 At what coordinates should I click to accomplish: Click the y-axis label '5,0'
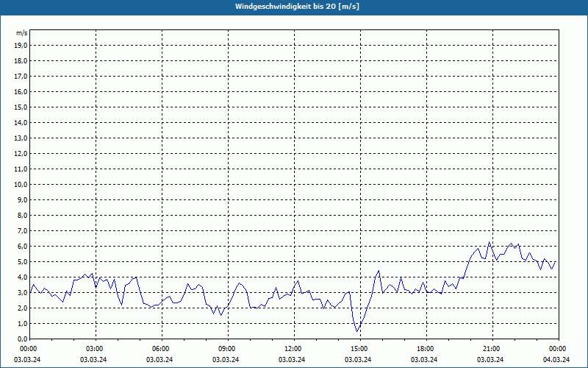pos(23,262)
